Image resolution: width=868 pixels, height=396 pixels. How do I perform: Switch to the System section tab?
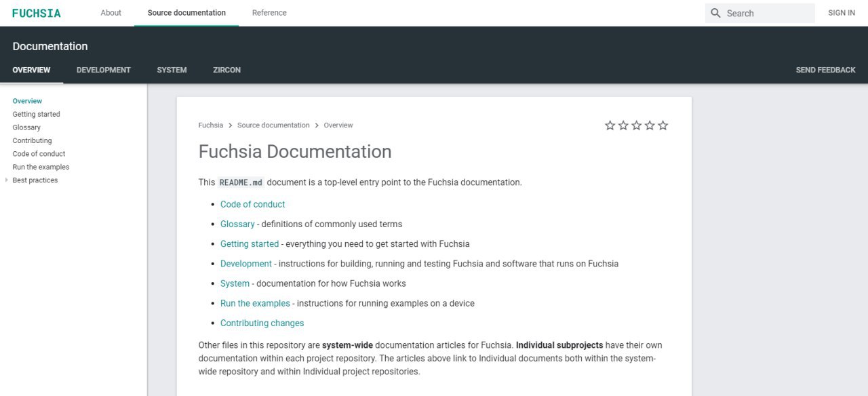pos(172,70)
